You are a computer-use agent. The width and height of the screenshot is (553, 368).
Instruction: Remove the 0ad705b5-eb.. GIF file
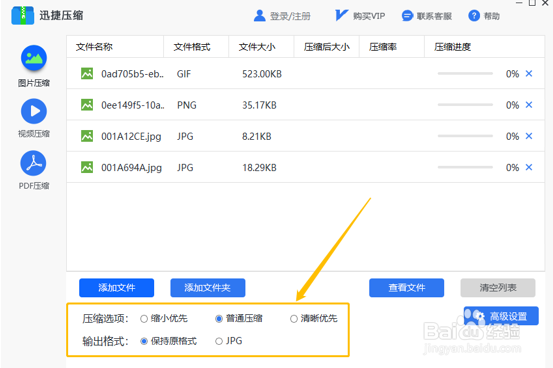[x=529, y=73]
